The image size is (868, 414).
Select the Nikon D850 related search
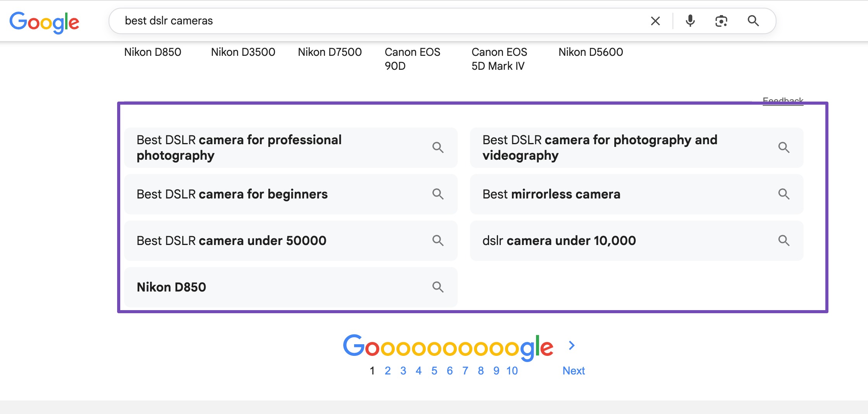click(x=291, y=287)
